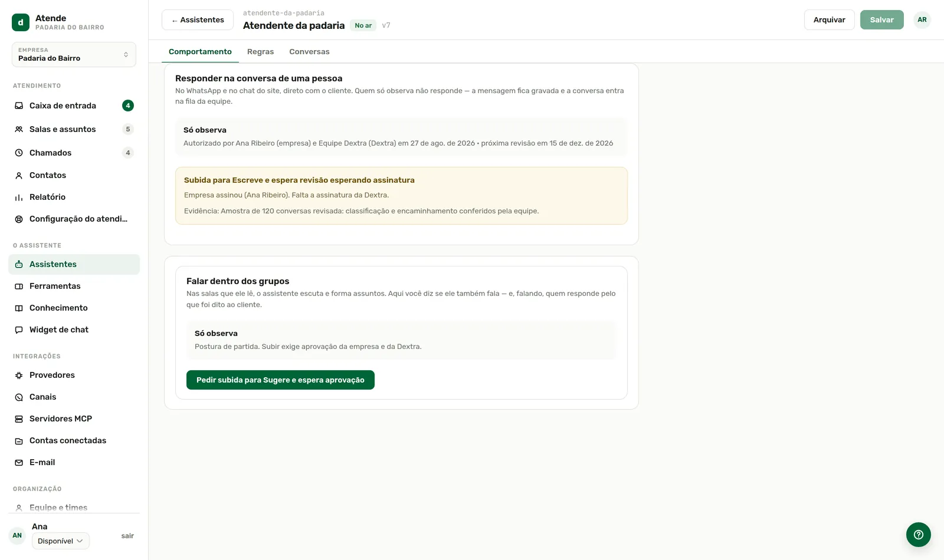Click the Conhecimento book icon
944x560 pixels.
tap(19, 308)
